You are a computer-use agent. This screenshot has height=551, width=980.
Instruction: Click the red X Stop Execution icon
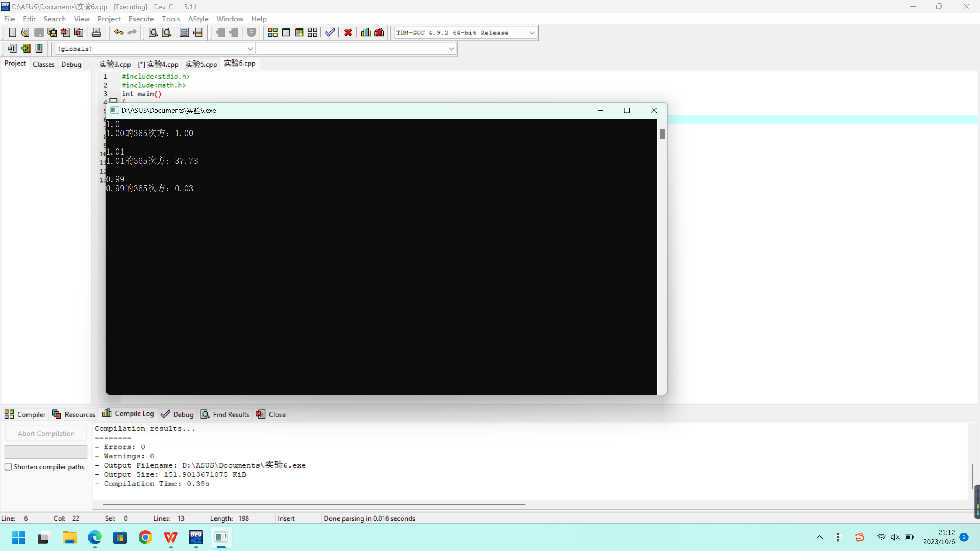tap(348, 33)
